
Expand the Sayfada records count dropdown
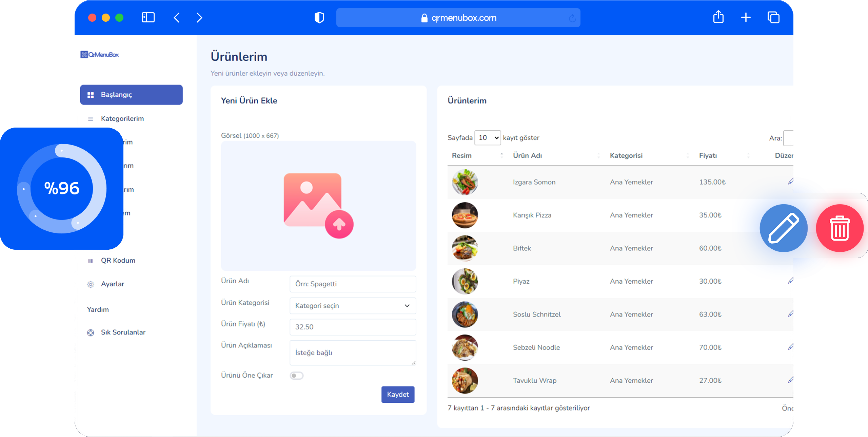click(488, 138)
